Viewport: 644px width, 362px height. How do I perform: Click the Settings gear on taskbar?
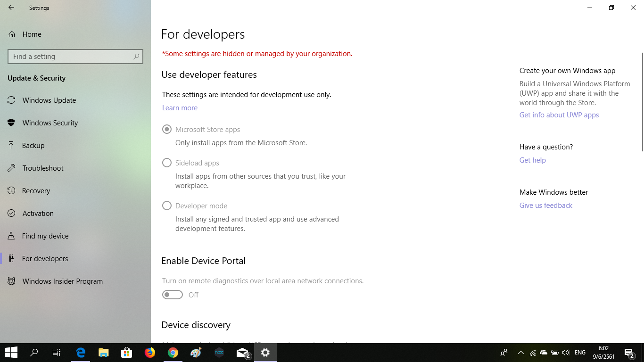pos(265,353)
